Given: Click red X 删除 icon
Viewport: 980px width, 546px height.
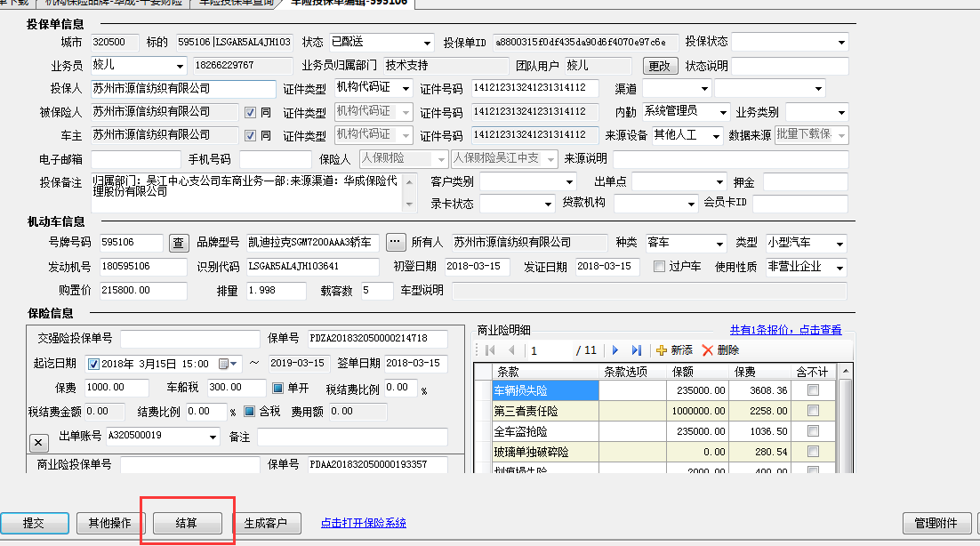Looking at the screenshot, I should point(708,350).
